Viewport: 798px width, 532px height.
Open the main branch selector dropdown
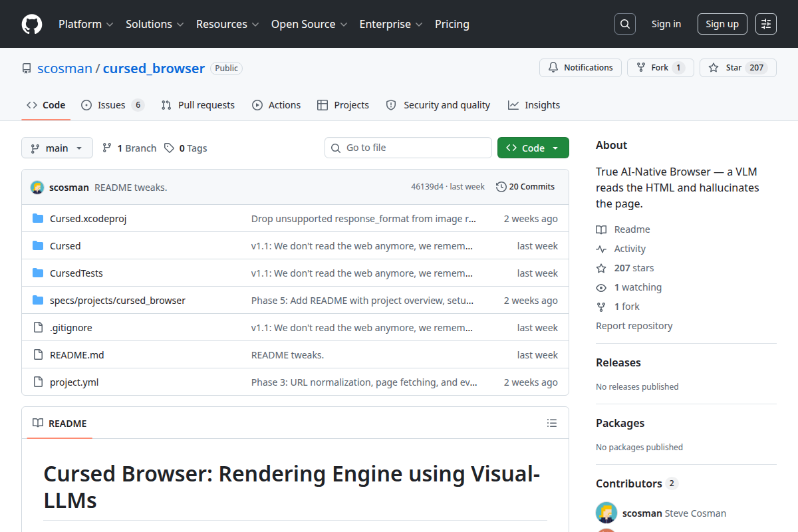point(57,148)
